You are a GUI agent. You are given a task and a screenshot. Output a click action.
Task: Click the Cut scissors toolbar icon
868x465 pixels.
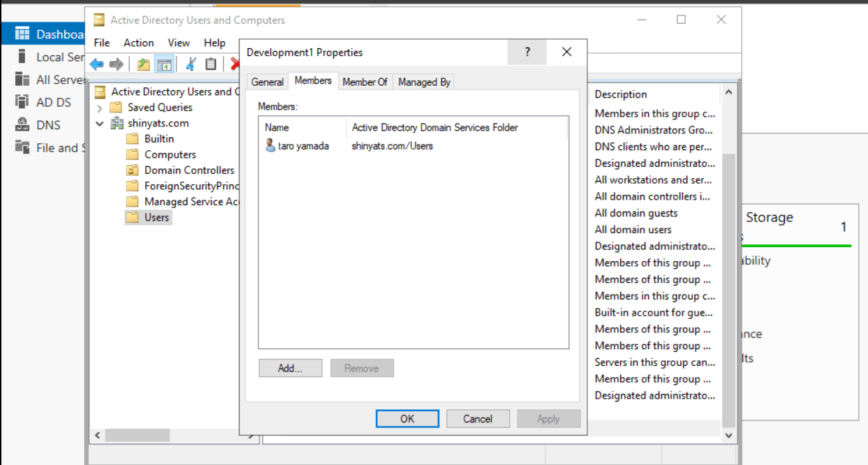[190, 64]
